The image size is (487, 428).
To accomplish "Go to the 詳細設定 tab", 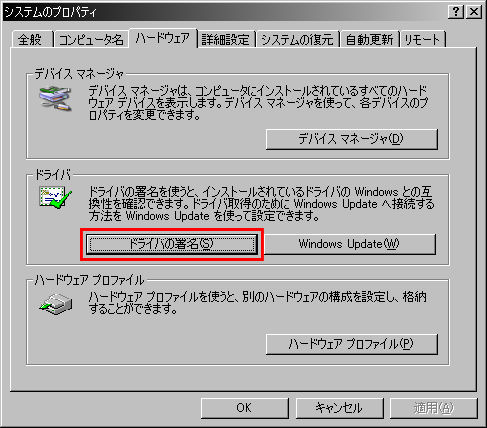I will pyautogui.click(x=226, y=40).
